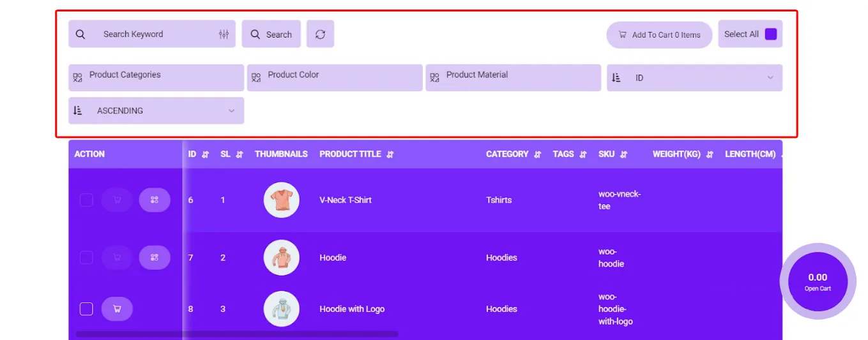Add Hoodie with Logo to cart icon

coord(117,309)
